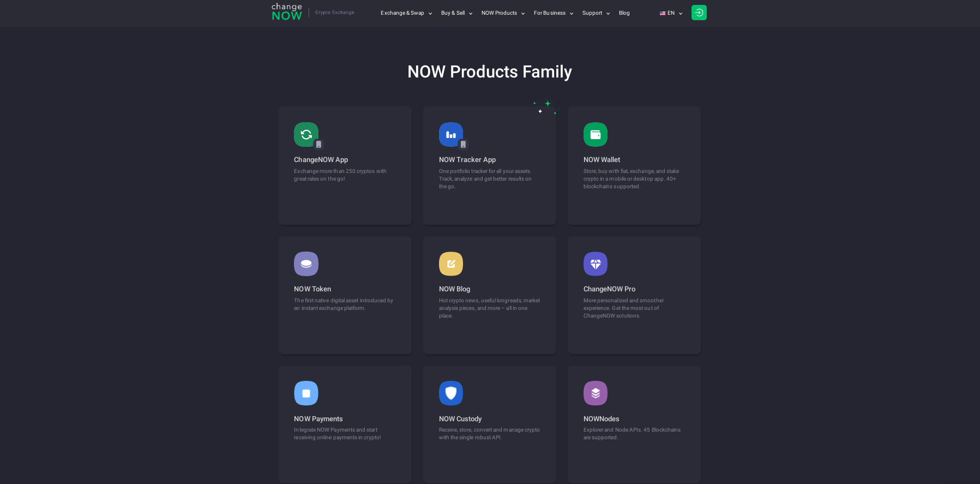
Task: Open the NOW Token title link
Action: [x=312, y=289]
